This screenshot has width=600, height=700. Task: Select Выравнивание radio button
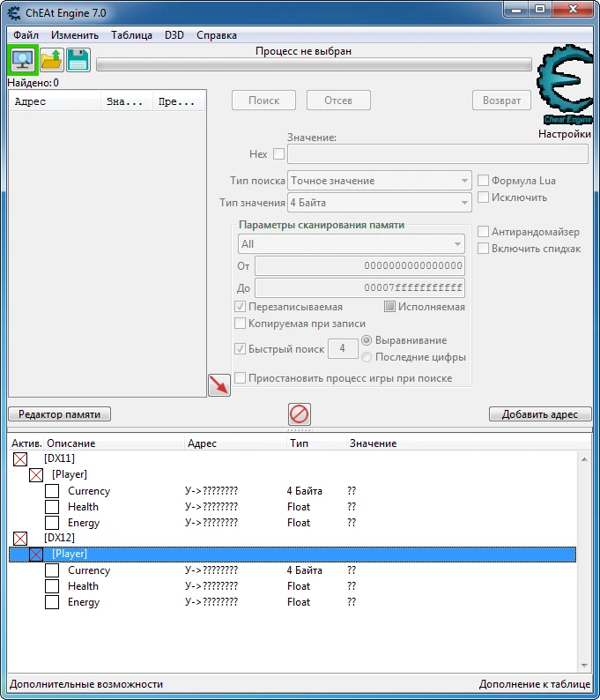pos(367,340)
